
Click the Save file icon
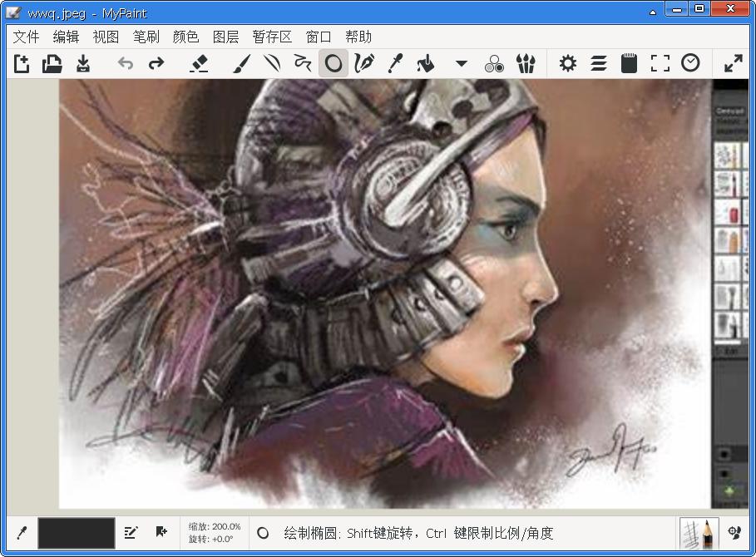pos(82,62)
